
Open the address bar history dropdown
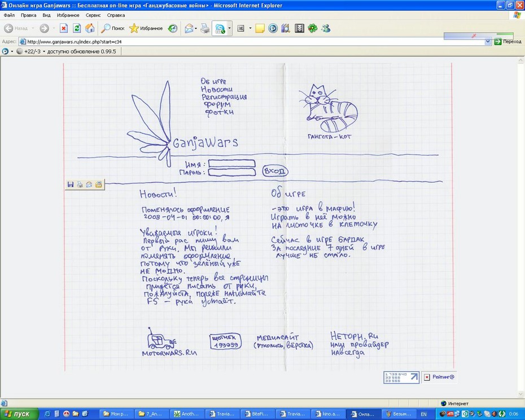point(488,42)
